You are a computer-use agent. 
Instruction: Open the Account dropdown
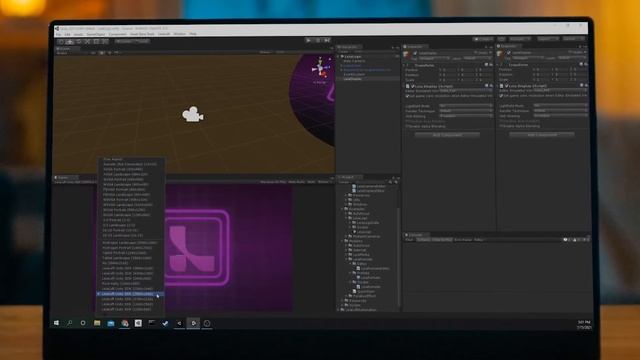pyautogui.click(x=520, y=39)
